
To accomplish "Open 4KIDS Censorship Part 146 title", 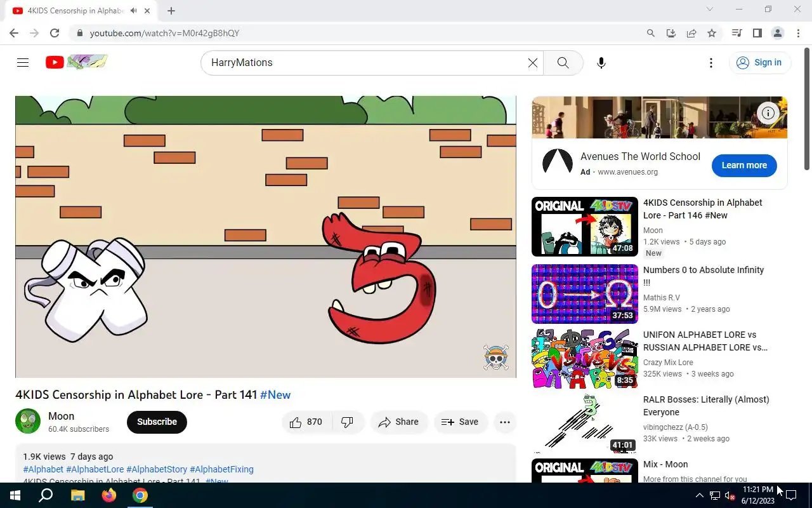I will [703, 209].
